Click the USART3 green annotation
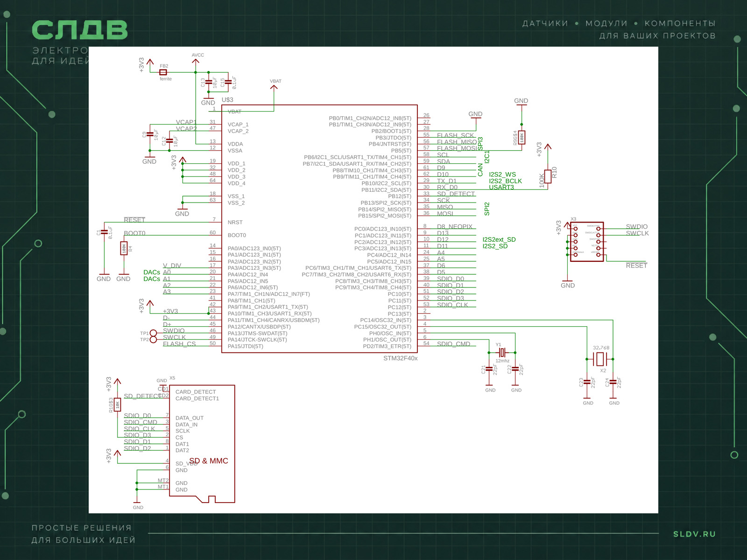Viewport: 747px width, 560px height. coord(501,188)
